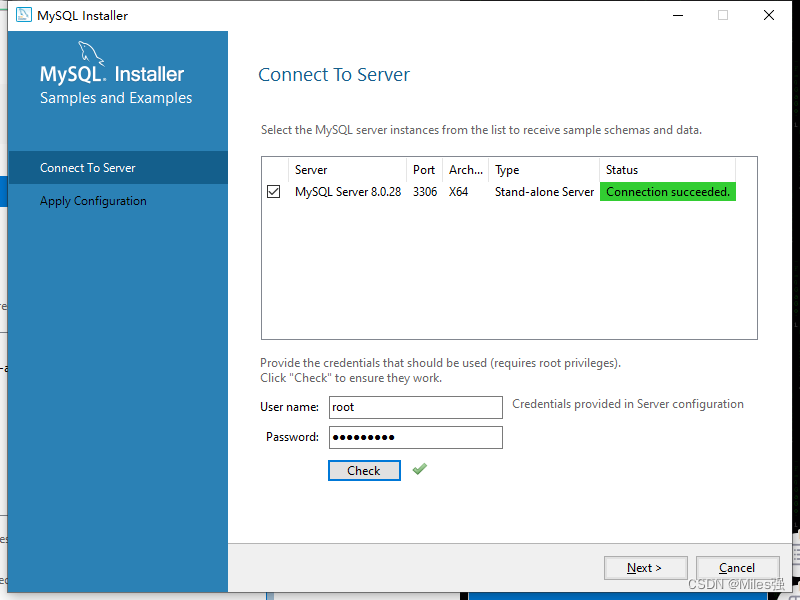Click the MySQL dolphin logo
Image resolution: width=800 pixels, height=600 pixels.
pos(91,53)
